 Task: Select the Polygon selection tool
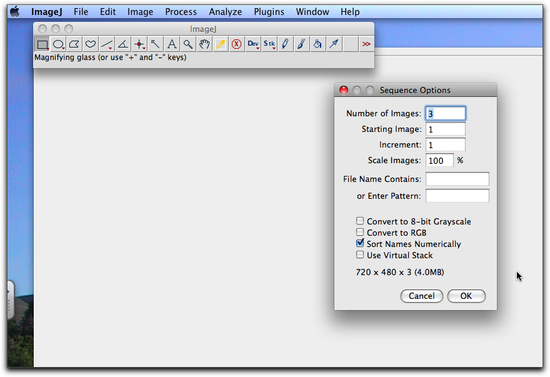[x=74, y=44]
